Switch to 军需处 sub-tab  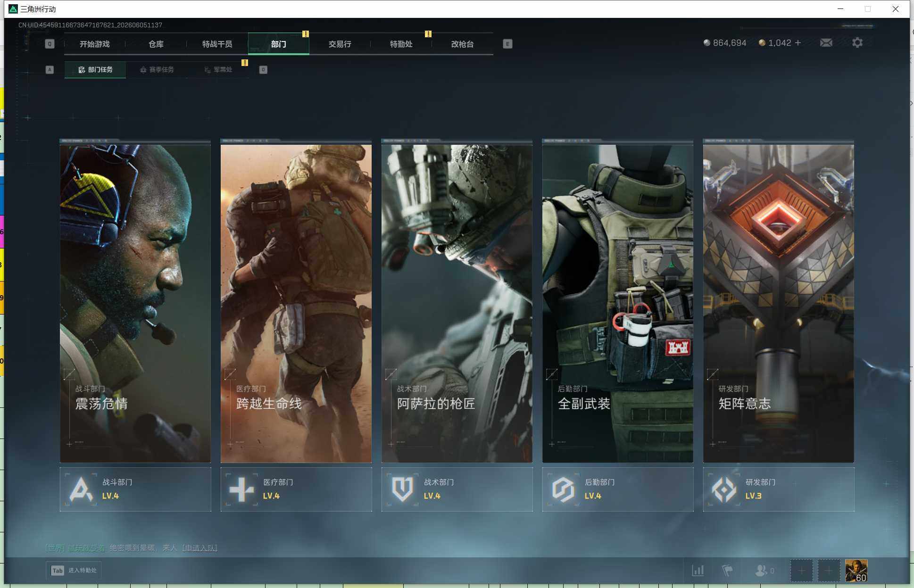tap(218, 70)
